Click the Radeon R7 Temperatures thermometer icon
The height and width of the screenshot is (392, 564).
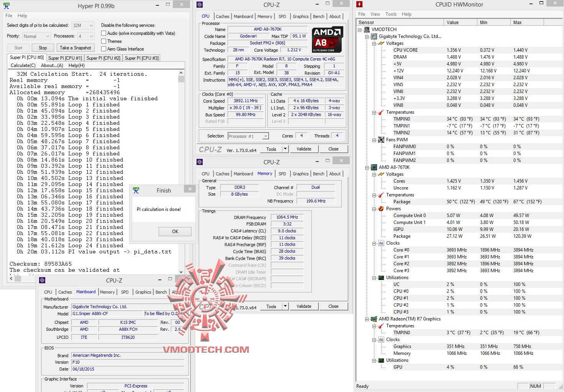(x=381, y=326)
